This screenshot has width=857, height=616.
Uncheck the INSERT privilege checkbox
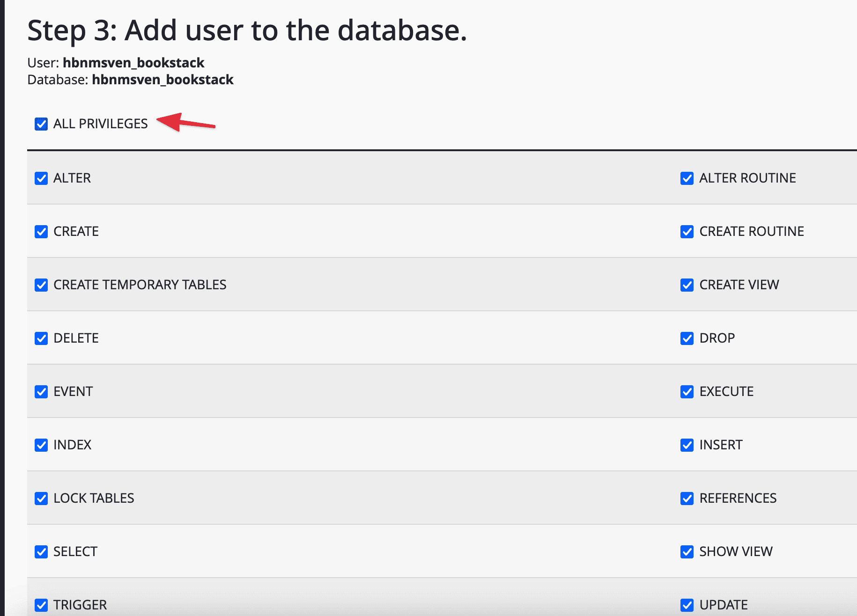click(687, 445)
